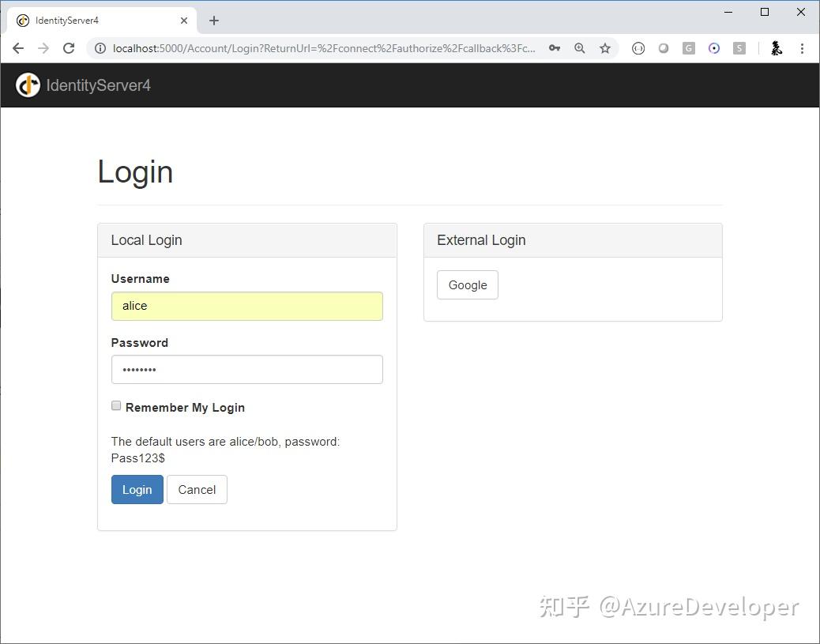Sign in externally using the Google button

467,284
